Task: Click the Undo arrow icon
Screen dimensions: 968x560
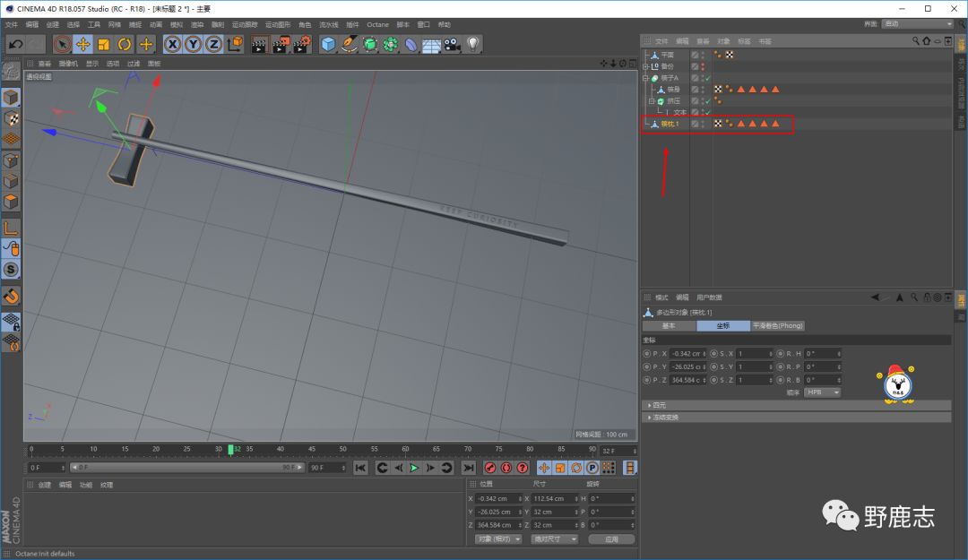Action: pos(15,44)
